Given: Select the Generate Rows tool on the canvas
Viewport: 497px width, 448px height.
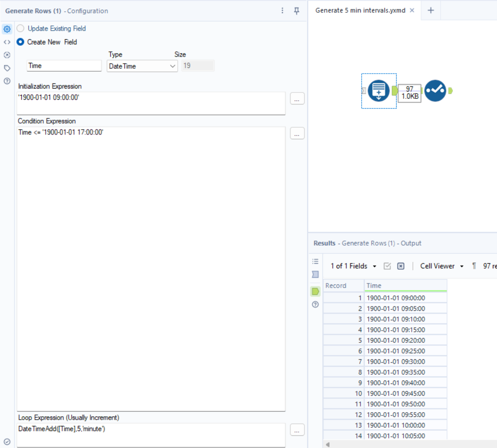Looking at the screenshot, I should (379, 91).
